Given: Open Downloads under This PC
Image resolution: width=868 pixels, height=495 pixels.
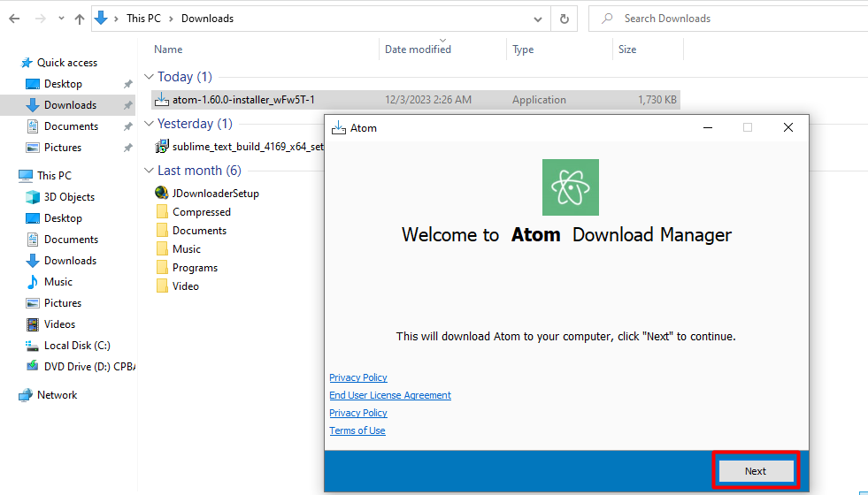Looking at the screenshot, I should click(x=70, y=261).
